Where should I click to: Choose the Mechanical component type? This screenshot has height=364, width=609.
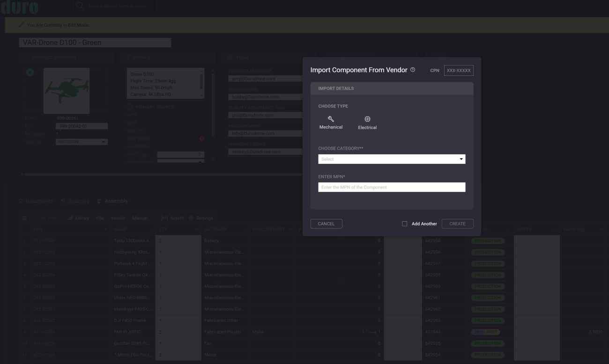point(331,123)
